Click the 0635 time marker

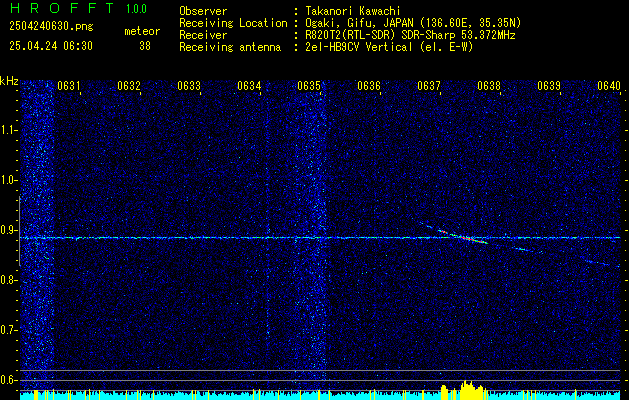pos(309,86)
